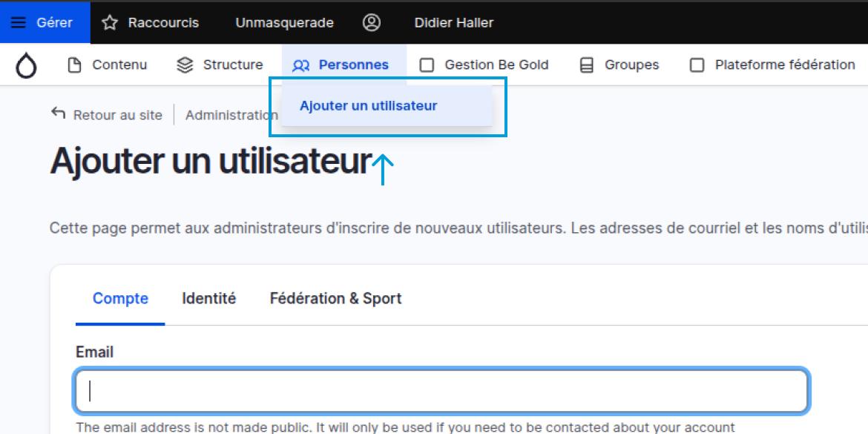The image size is (868, 434).
Task: Click the Unmasquerade toolbar link
Action: (284, 23)
